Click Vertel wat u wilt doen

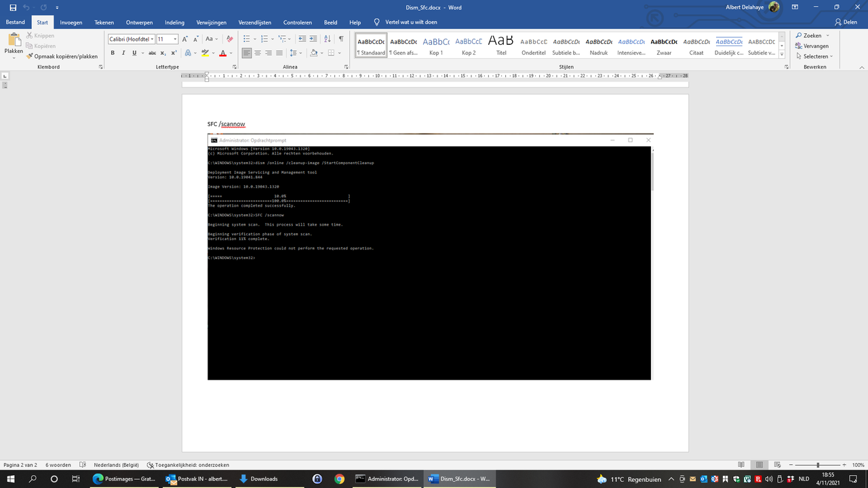pyautogui.click(x=406, y=22)
